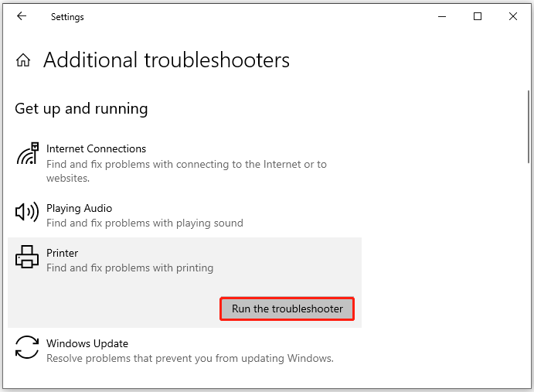Viewport: 534px width, 392px height.
Task: Click the Additional troubleshooters page heading
Action: point(166,60)
